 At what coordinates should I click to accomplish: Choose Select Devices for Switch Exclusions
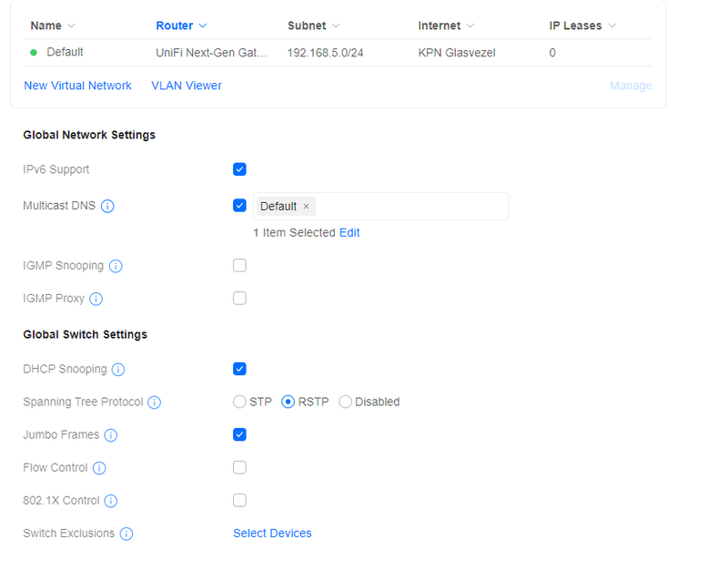[x=272, y=534]
